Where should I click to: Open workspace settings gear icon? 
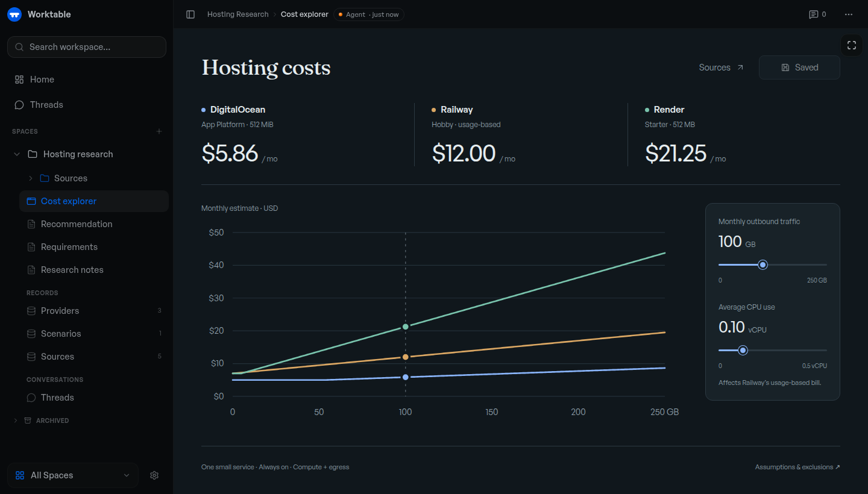point(154,475)
